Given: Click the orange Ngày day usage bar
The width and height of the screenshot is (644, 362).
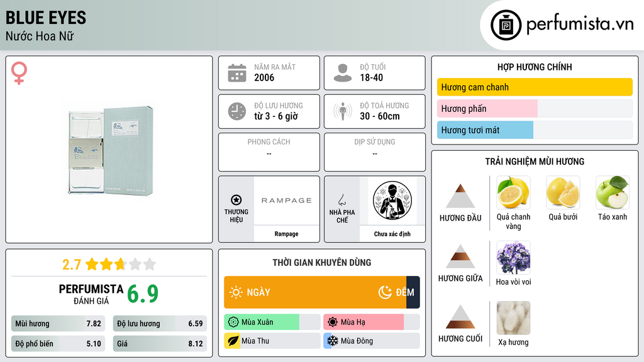Looking at the screenshot, I should point(315,292).
